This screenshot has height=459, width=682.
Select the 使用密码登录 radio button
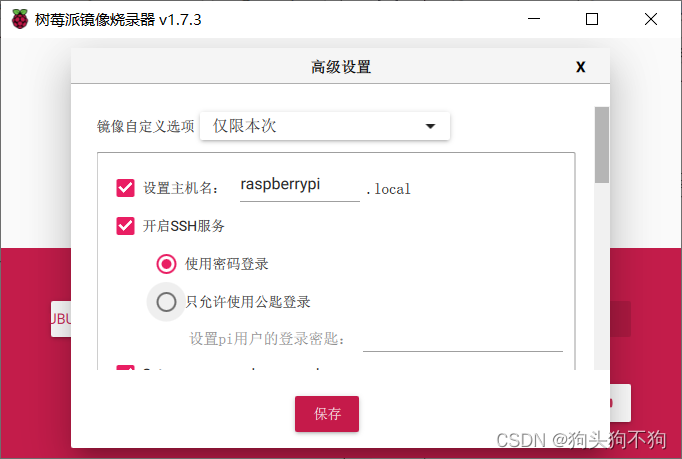tap(166, 264)
